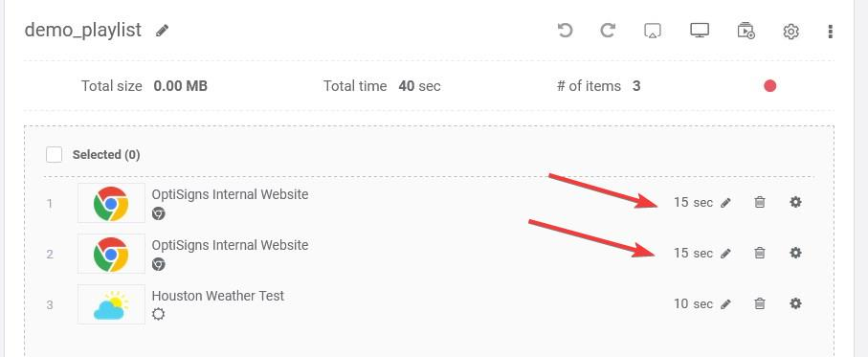Redo the playlist change
The image size is (868, 357).
pos(608,31)
